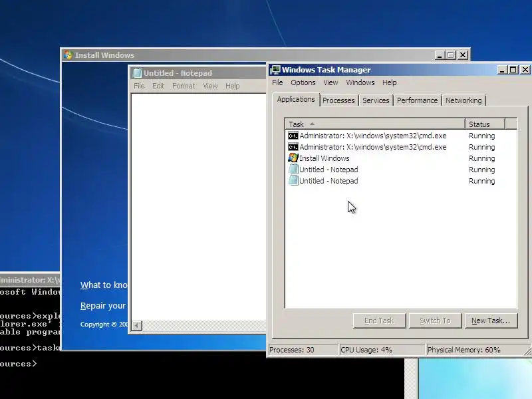Minimize the Task Manager window

pyautogui.click(x=503, y=70)
